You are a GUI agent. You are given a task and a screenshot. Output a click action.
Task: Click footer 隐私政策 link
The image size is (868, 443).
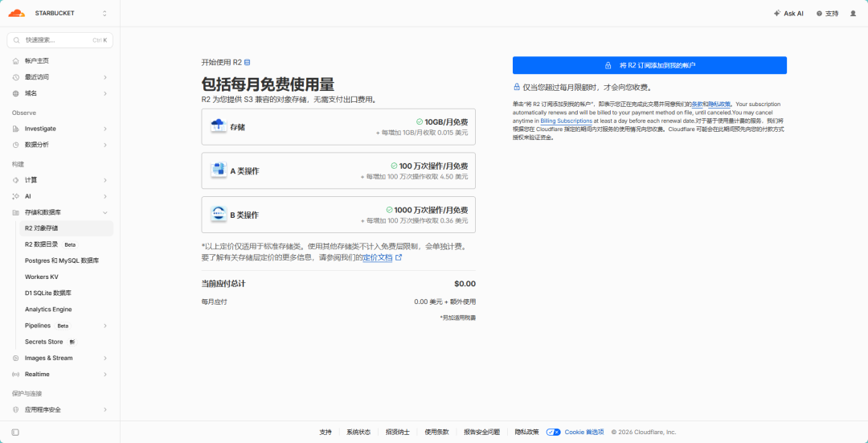[x=526, y=432]
